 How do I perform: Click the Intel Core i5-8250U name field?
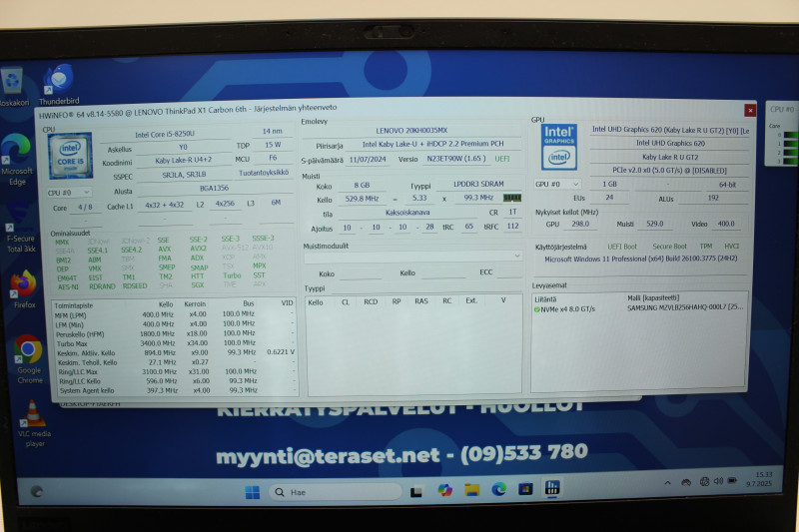point(165,135)
